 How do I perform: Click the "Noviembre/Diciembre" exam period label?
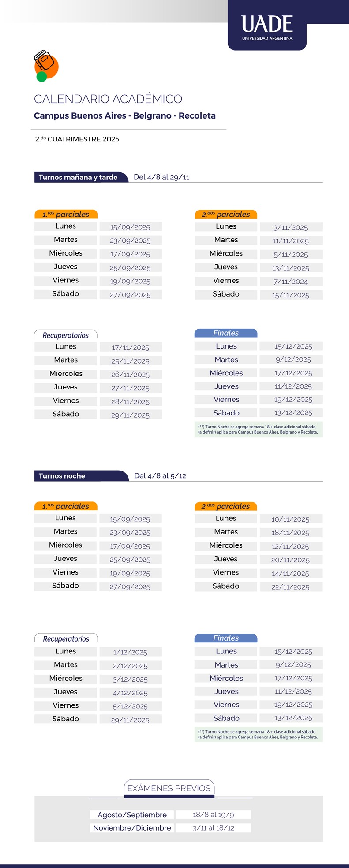click(x=132, y=828)
